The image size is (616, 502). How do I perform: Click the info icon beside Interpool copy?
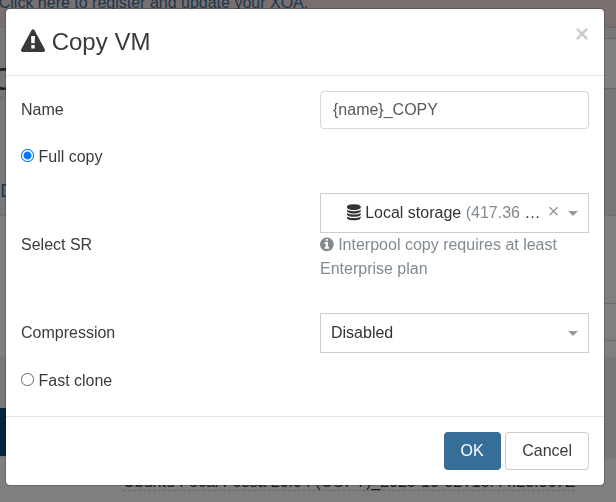327,244
